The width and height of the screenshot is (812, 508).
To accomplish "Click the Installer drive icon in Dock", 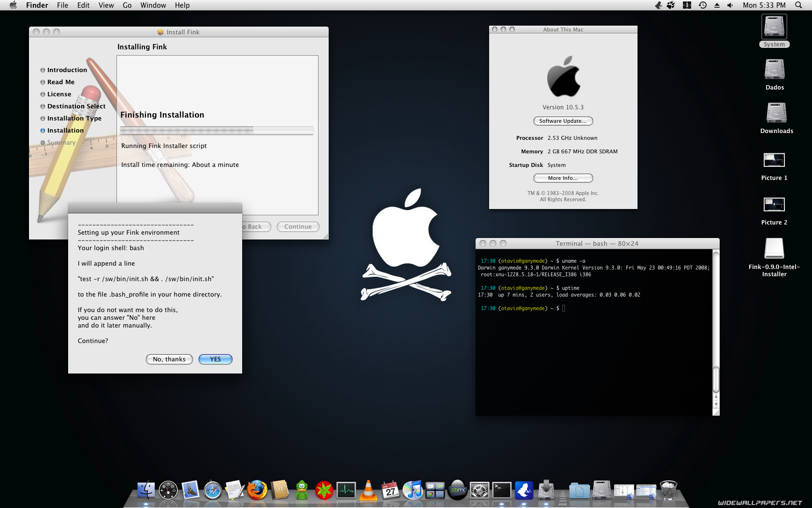I will click(x=546, y=490).
